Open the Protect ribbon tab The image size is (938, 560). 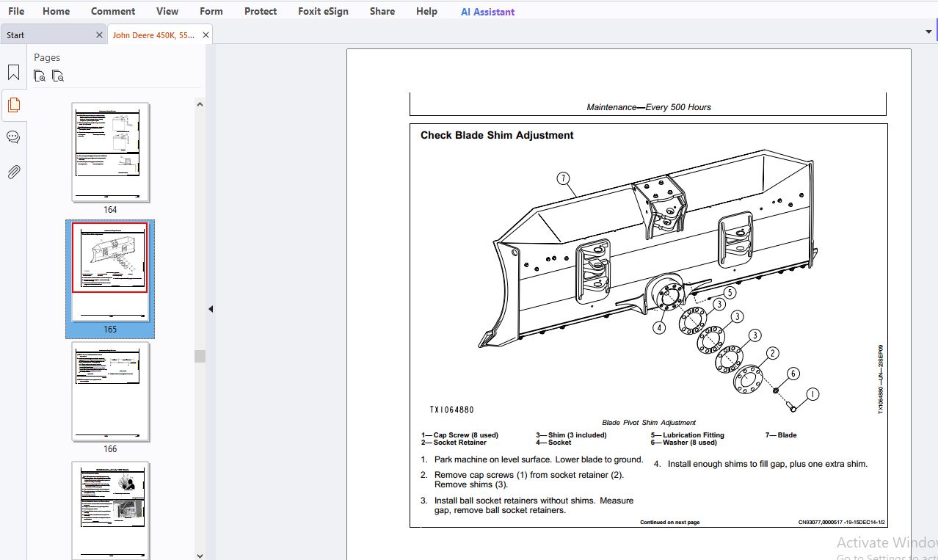point(261,11)
